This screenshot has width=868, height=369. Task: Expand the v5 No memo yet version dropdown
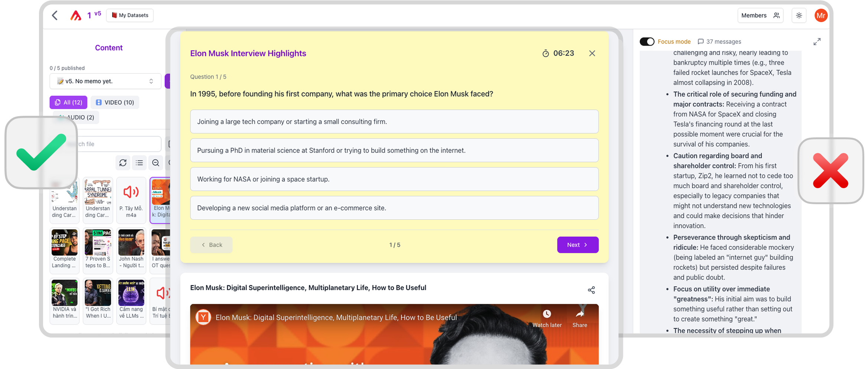105,81
